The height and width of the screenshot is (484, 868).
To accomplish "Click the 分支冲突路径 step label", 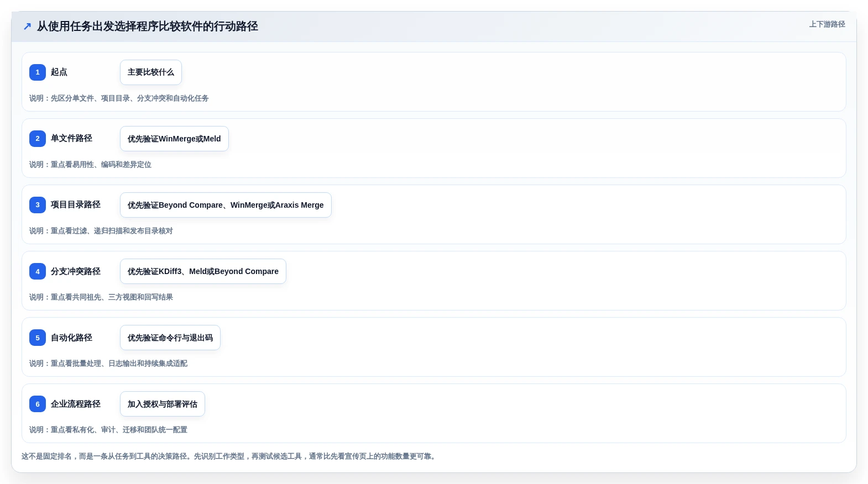I will (x=76, y=271).
